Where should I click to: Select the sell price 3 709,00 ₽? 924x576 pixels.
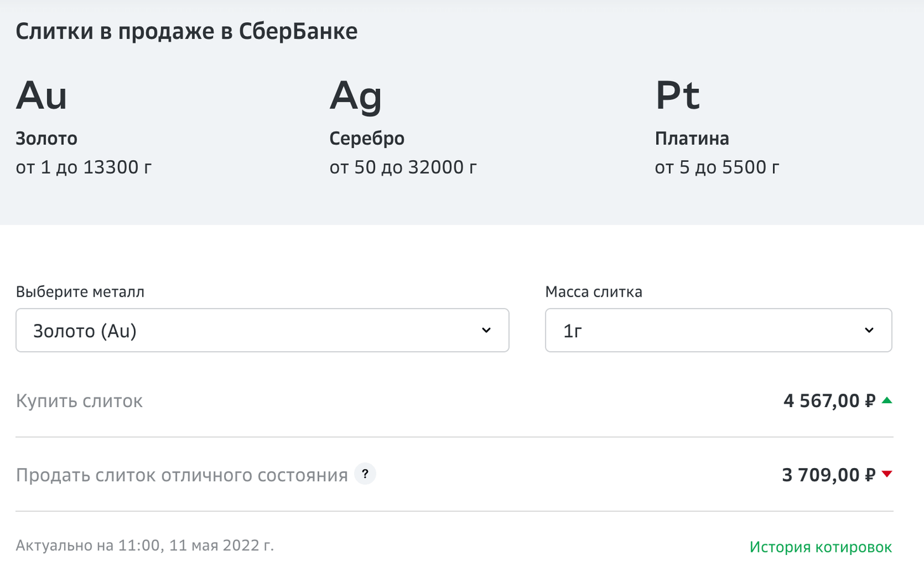pos(828,475)
